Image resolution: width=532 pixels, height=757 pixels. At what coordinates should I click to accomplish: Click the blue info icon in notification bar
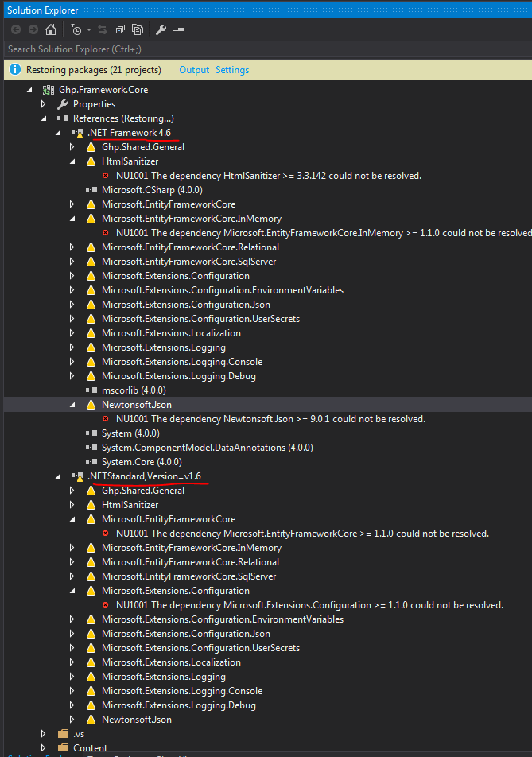(15, 69)
